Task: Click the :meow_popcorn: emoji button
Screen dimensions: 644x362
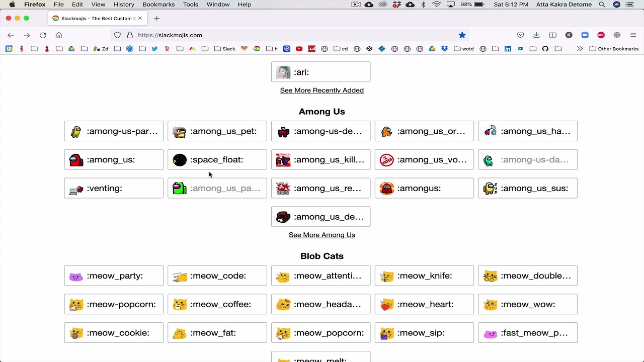Action: (x=321, y=333)
